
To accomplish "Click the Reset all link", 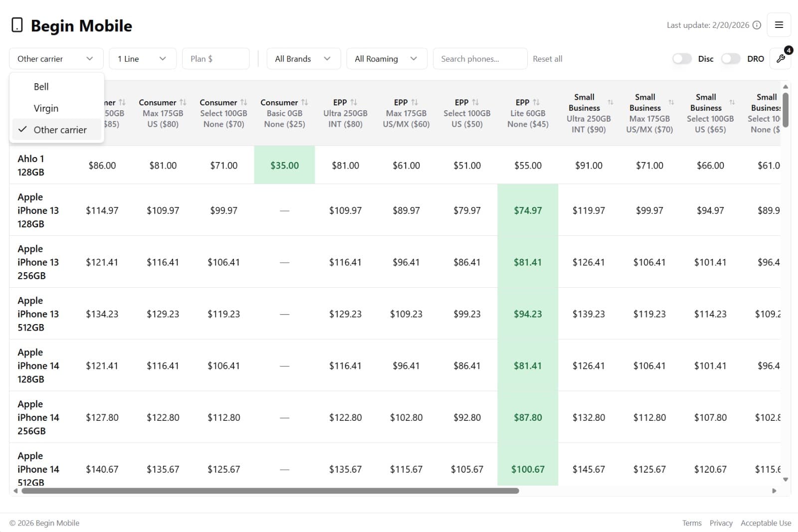I will point(547,59).
